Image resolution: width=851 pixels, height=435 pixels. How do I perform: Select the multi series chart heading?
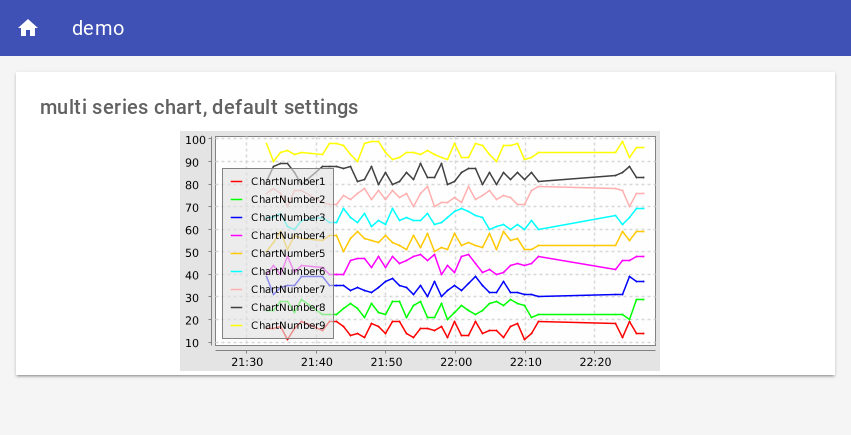199,107
